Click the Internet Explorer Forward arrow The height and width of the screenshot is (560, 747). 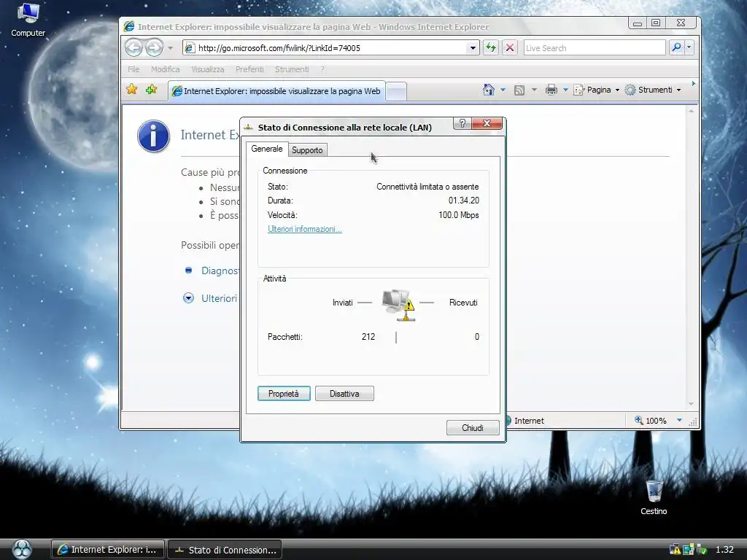coord(154,47)
